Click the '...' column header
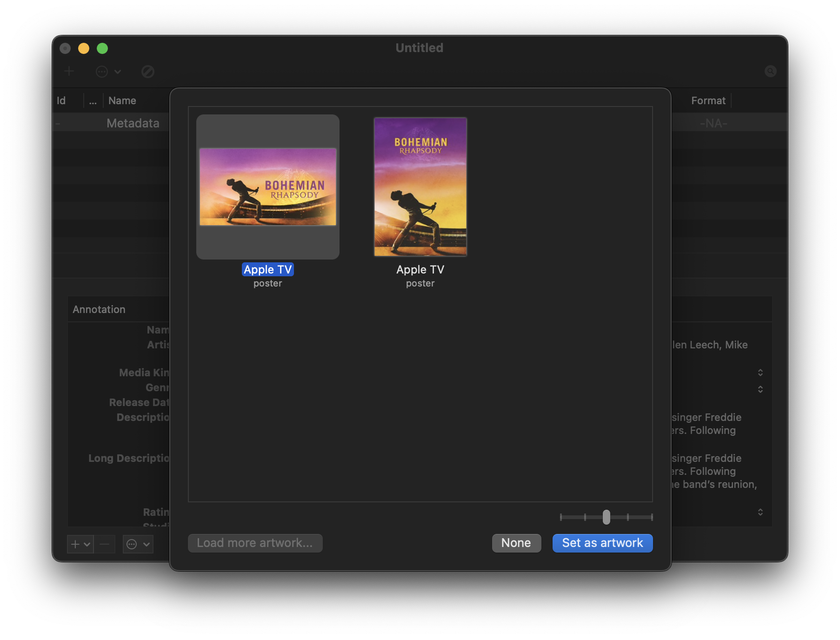This screenshot has height=640, width=840. pos(93,100)
